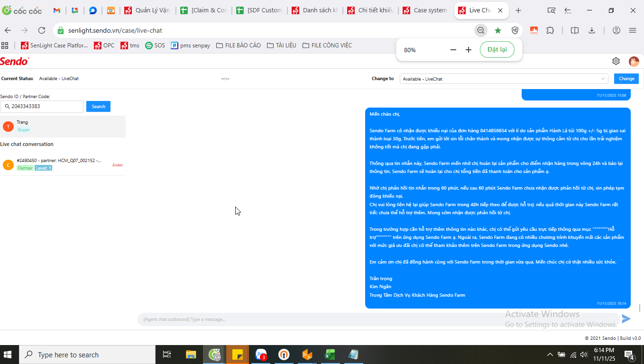Open conversation #2490450 partner HCM_Q07_002152

coord(63,164)
